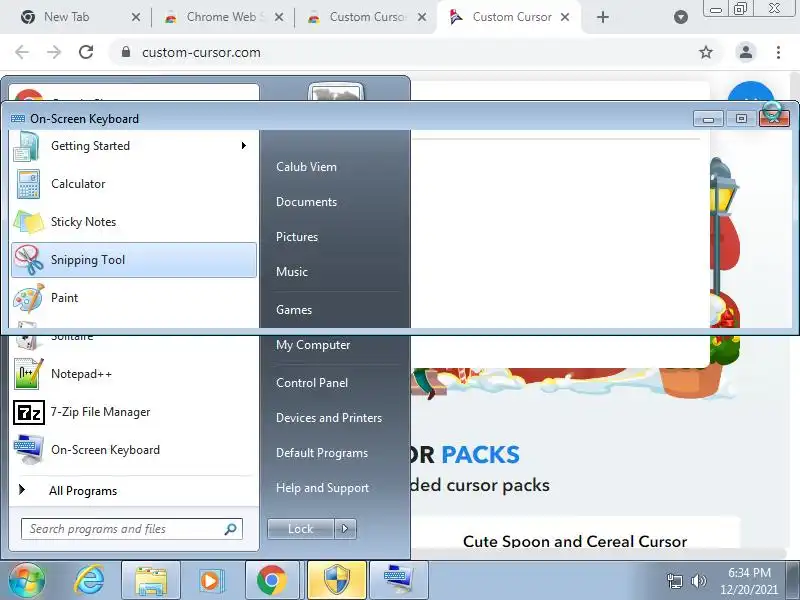Click Cute Spoon and Cereal Cursor title

click(575, 541)
